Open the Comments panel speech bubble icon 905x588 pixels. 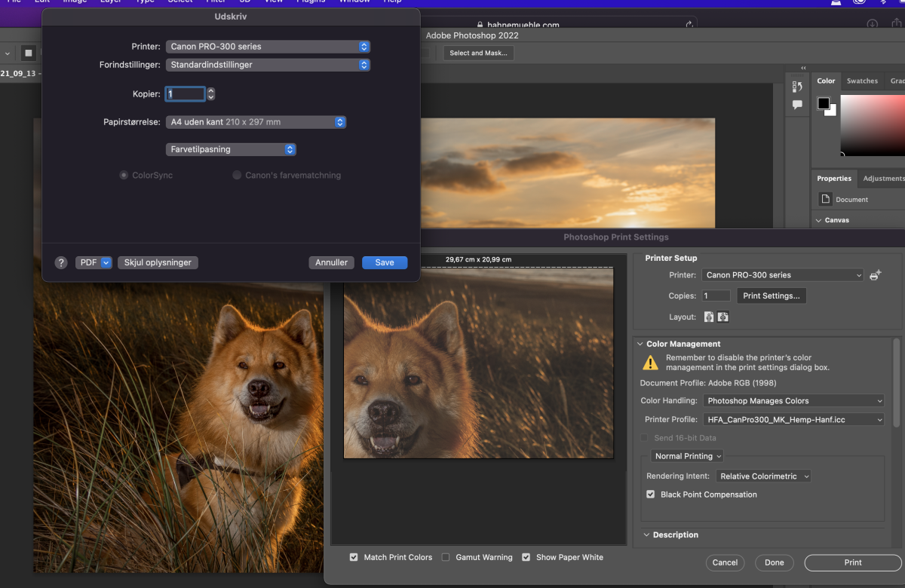797,106
